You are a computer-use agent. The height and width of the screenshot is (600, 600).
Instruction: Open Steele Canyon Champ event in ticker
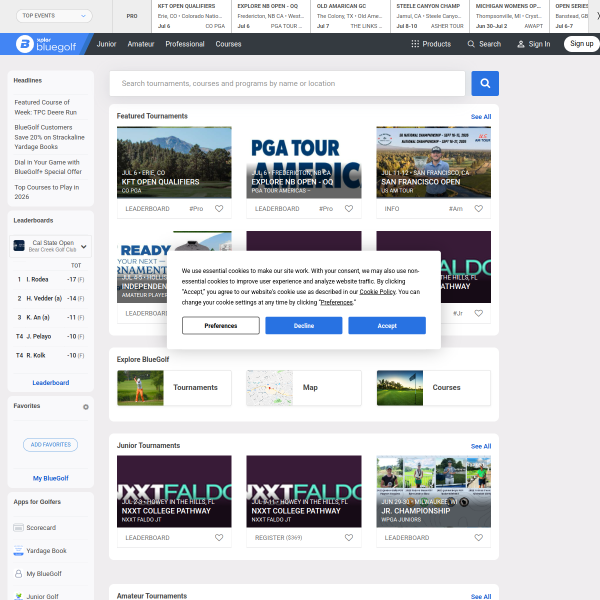click(x=430, y=16)
